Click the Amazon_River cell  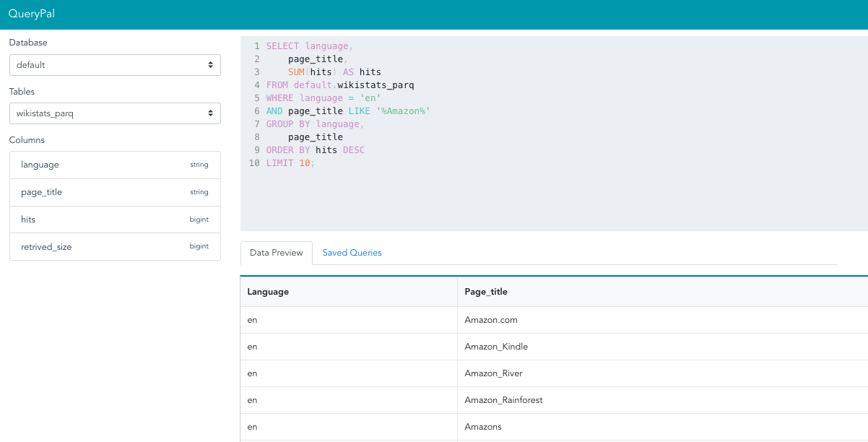pos(662,373)
